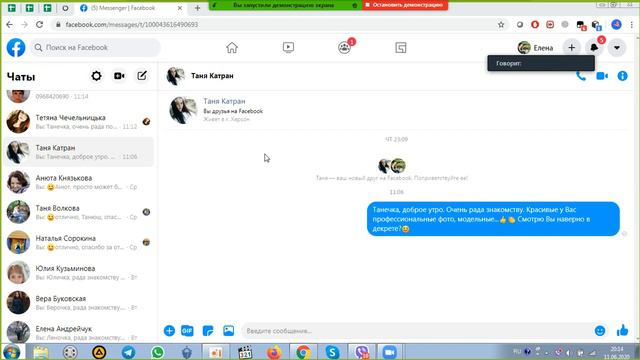Go forward in browser history
The image size is (640, 360).
point(24,24)
